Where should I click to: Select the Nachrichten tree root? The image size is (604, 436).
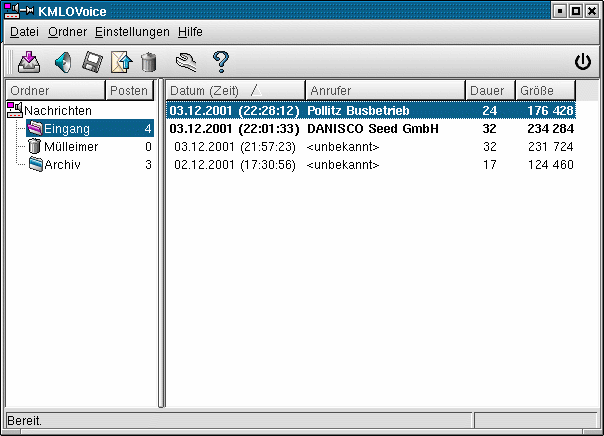58,111
